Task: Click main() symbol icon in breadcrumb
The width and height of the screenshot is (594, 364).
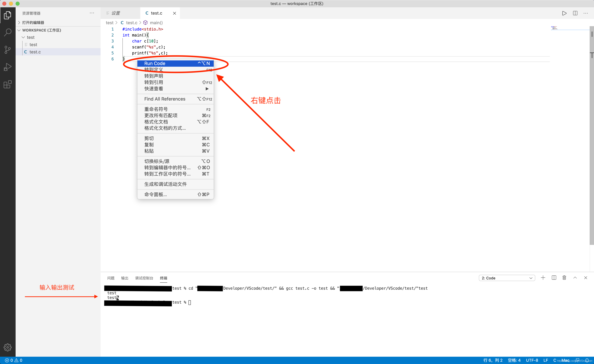Action: coord(145,23)
